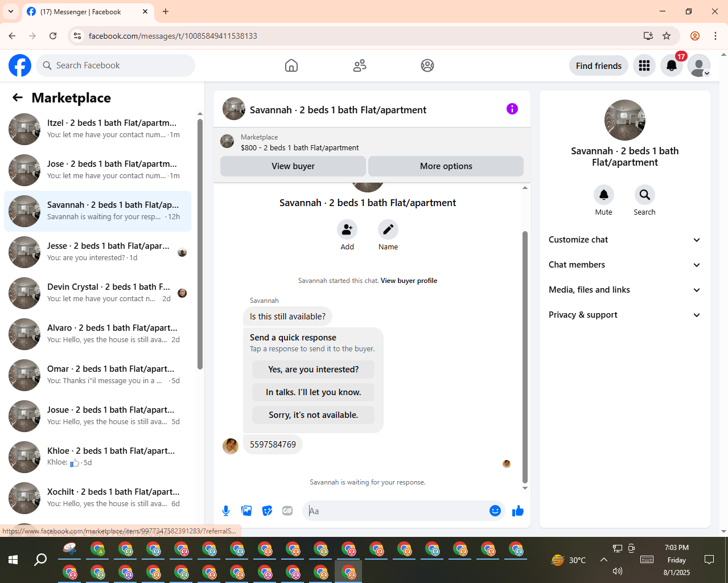Screen dimensions: 728x583
Task: Send 'Sorry, it's not available.' response
Action: click(x=313, y=415)
